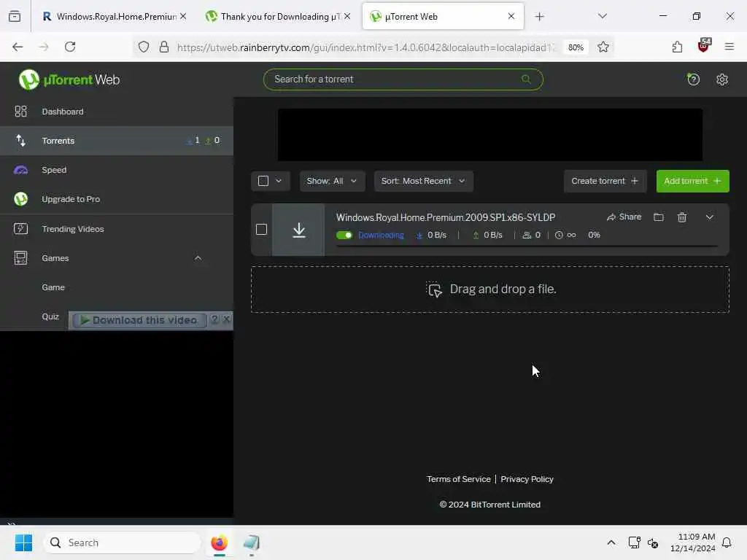Click the muted volume tray icon
The width and height of the screenshot is (747, 560).
pos(653,542)
